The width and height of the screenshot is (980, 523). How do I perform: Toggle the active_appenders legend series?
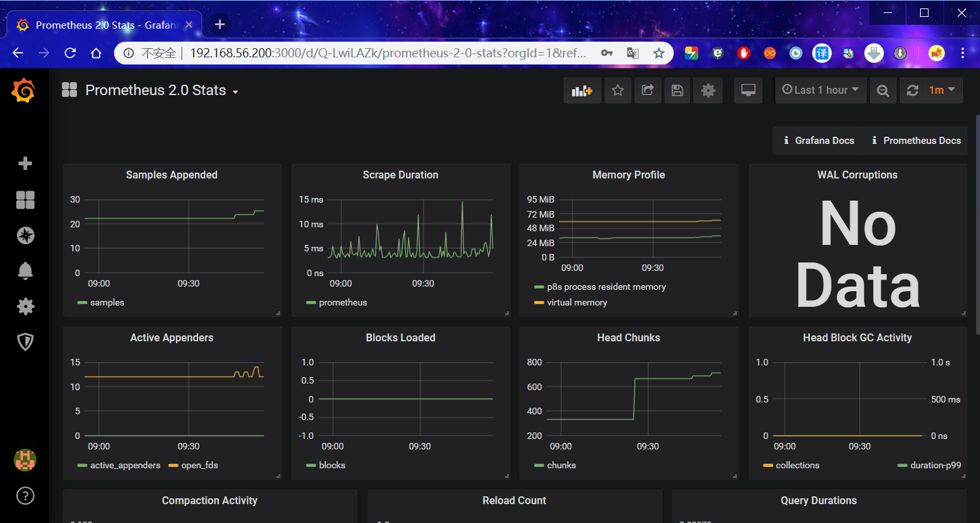point(125,465)
